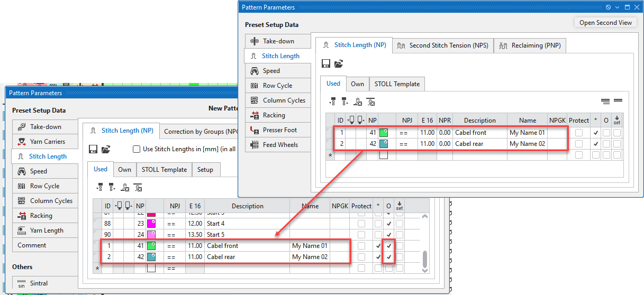Image resolution: width=644 pixels, height=295 pixels.
Task: Click the pin icon in the upper-right title bar
Action: point(609,7)
